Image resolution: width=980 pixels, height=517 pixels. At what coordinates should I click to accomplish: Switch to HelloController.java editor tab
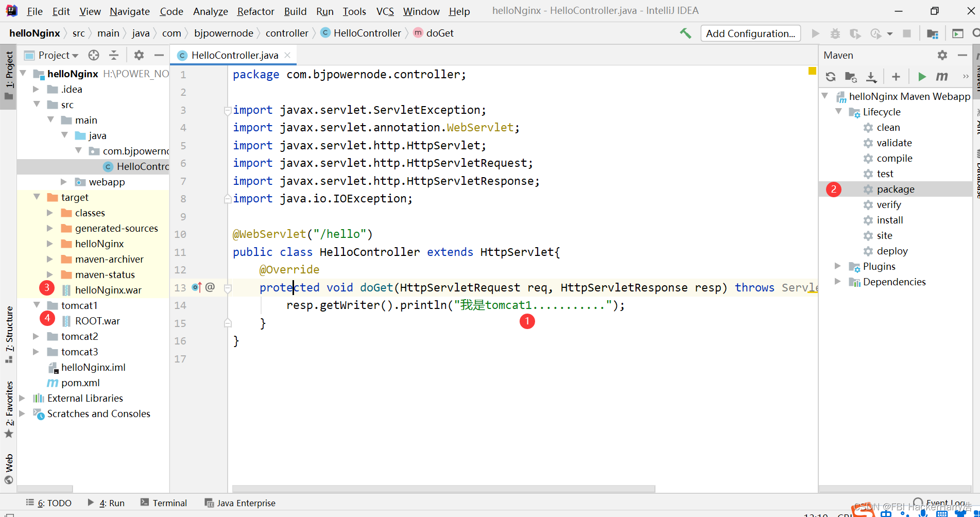234,55
